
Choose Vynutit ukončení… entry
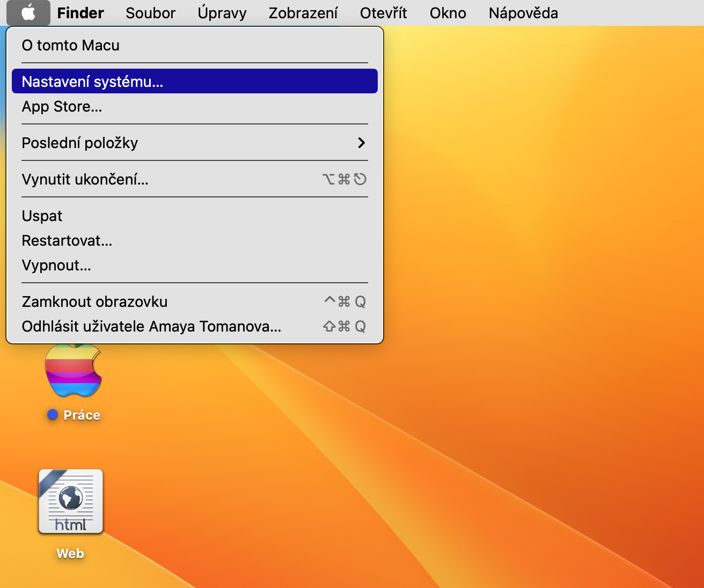point(195,179)
